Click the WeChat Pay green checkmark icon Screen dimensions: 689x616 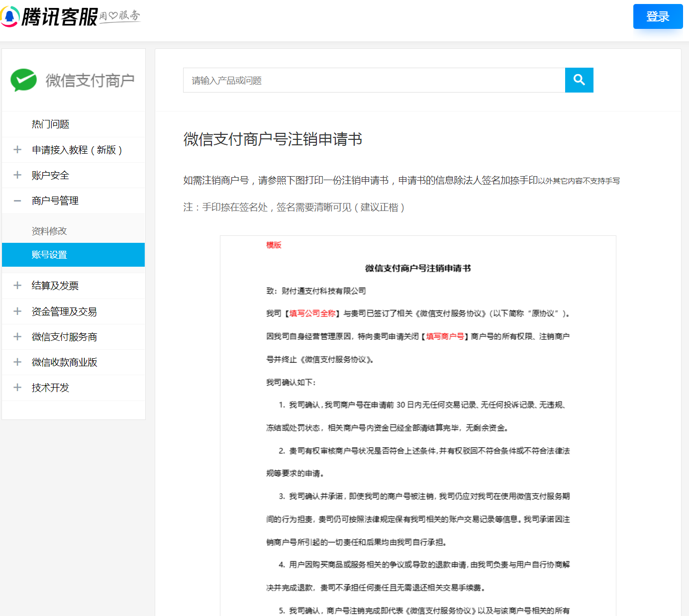[23, 80]
